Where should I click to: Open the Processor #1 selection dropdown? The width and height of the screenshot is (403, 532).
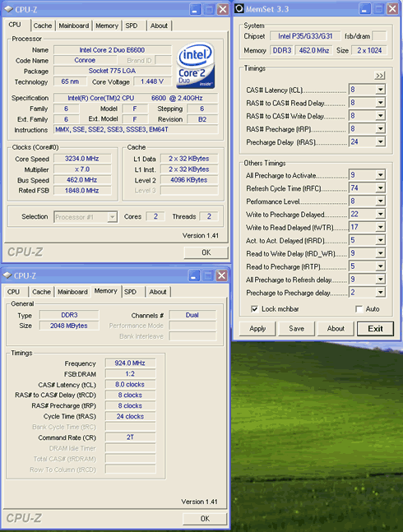pos(86,217)
